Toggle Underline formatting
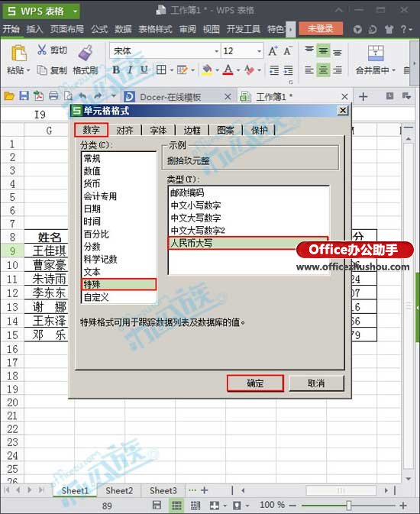This screenshot has width=420, height=514. [x=144, y=70]
